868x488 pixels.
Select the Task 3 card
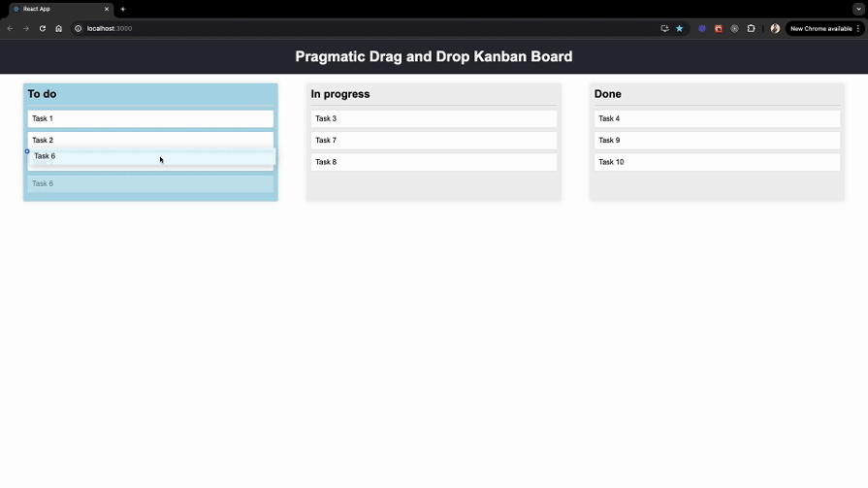(x=434, y=118)
